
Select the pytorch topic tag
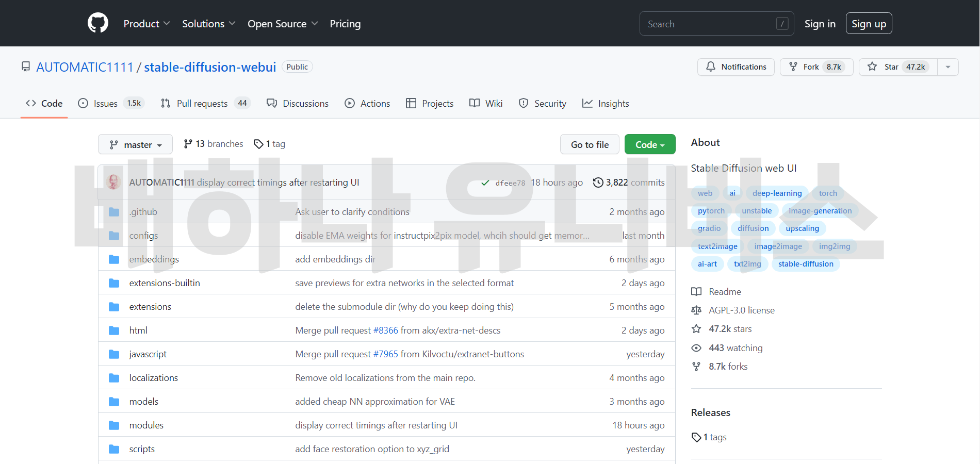click(x=711, y=211)
